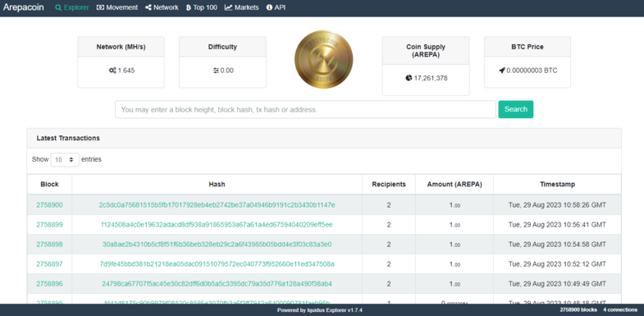
Task: Click the difficulty sliders icon
Action: pyautogui.click(x=216, y=71)
